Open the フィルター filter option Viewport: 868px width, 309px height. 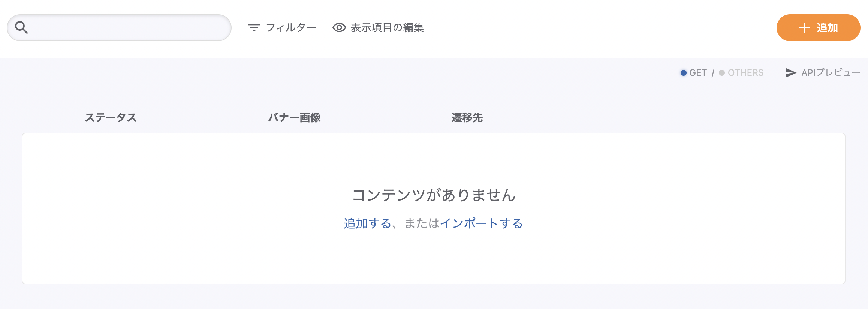pyautogui.click(x=291, y=28)
